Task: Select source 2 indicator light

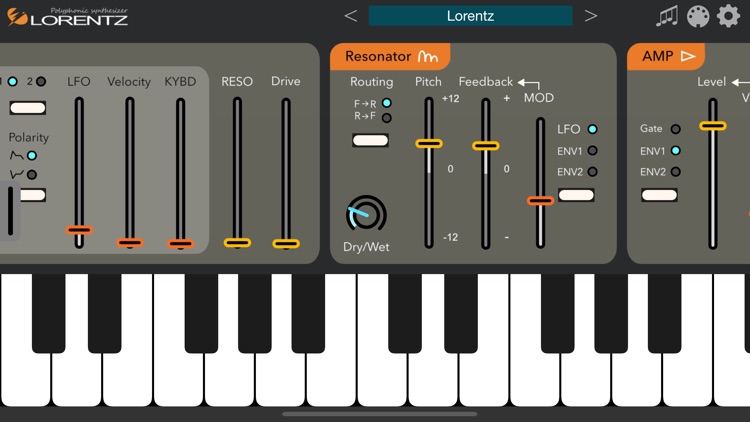Action: pyautogui.click(x=41, y=81)
